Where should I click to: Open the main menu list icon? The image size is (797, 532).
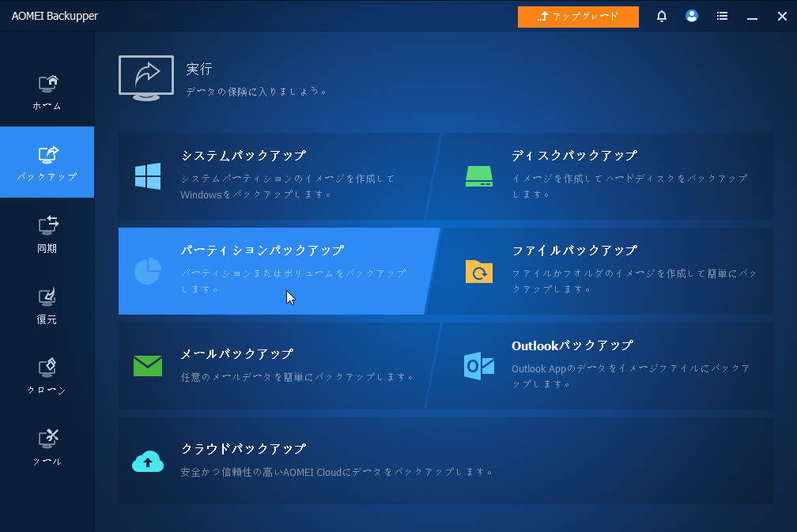722,16
